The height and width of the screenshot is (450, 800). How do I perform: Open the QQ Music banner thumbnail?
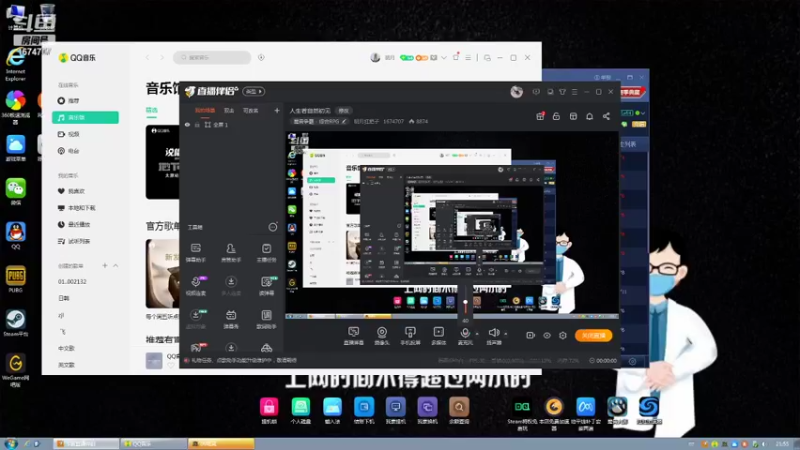tap(163, 162)
